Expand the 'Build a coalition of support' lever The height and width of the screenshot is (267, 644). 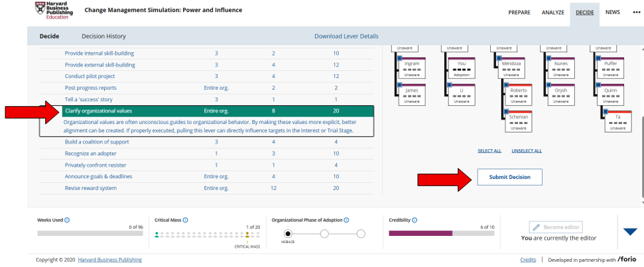(96, 142)
